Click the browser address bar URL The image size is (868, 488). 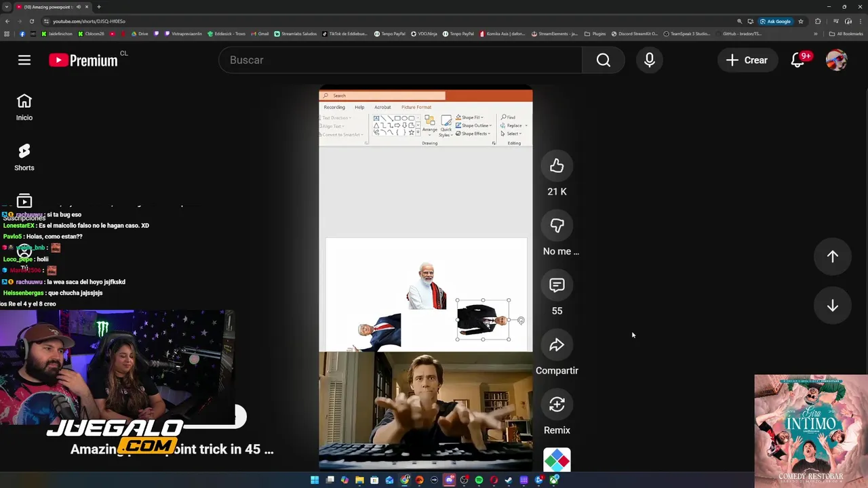(89, 21)
